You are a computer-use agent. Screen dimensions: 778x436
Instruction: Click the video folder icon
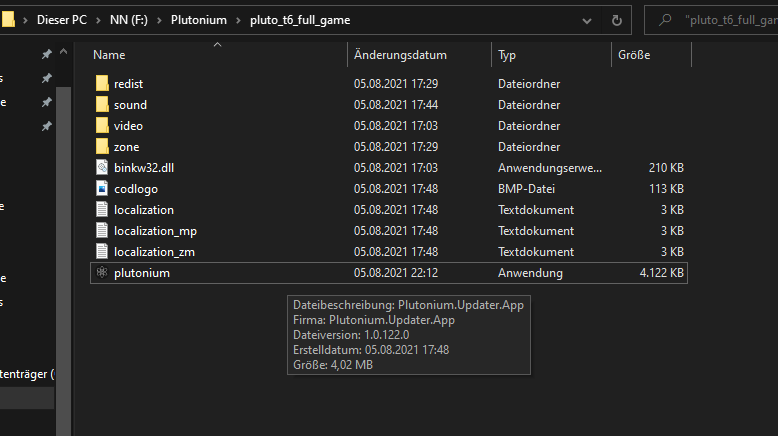[102, 125]
